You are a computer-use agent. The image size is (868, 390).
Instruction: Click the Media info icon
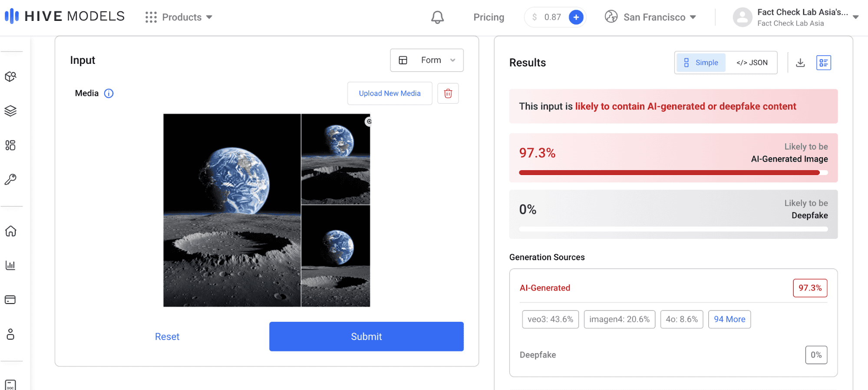pos(109,93)
